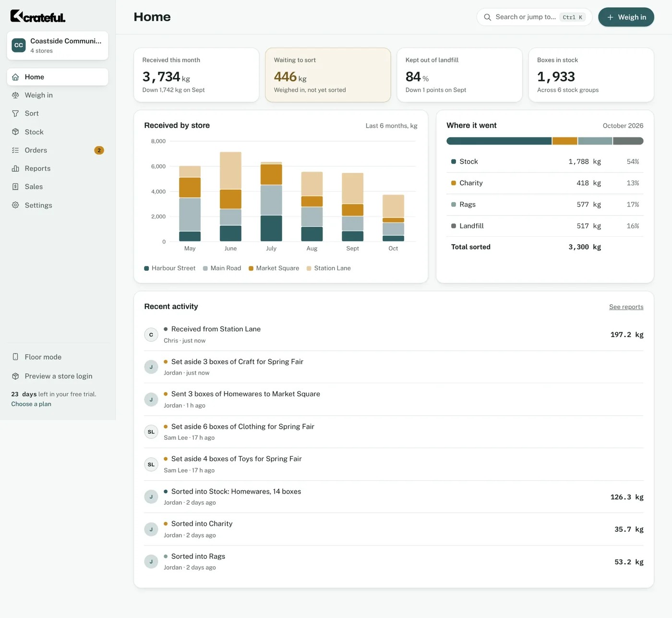Click the Main Road legend swatch
The height and width of the screenshot is (618, 672).
click(205, 268)
